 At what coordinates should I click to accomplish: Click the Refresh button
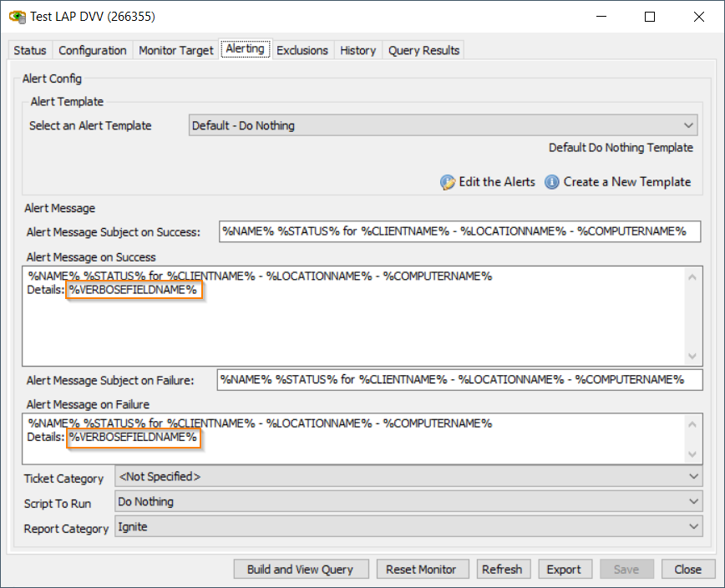[x=503, y=569]
